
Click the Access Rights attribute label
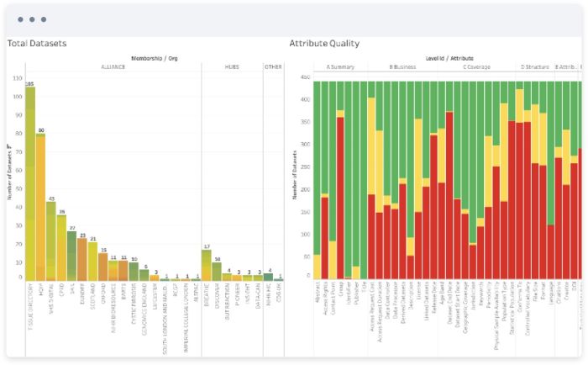click(325, 299)
